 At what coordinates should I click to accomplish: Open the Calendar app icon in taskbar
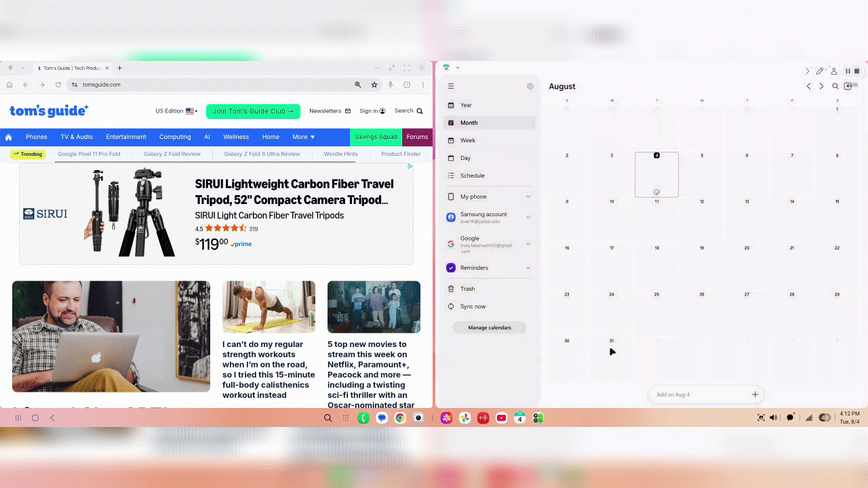point(519,418)
